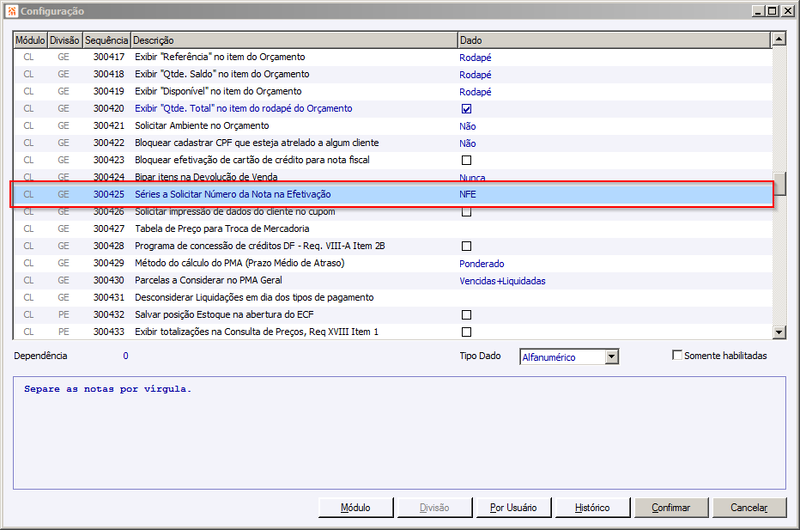Click the vertical scrollbar thumb
Screen dimensions: 800x530
[x=780, y=184]
